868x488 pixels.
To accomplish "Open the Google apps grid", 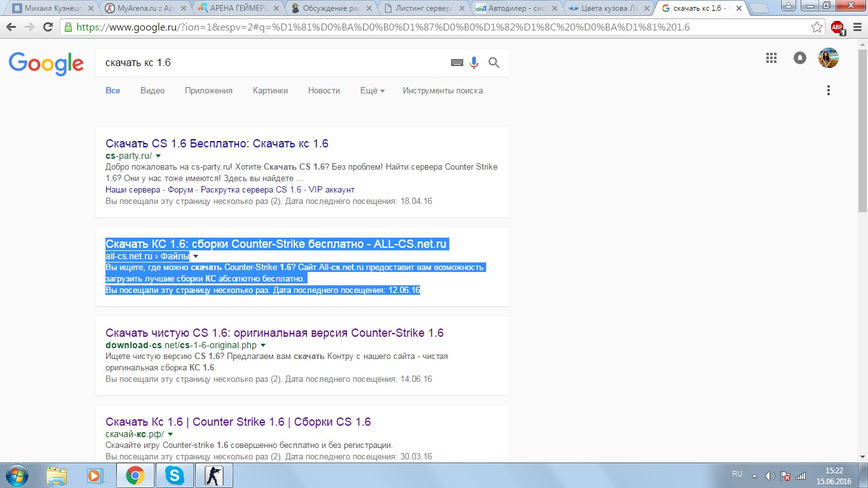I will point(771,58).
